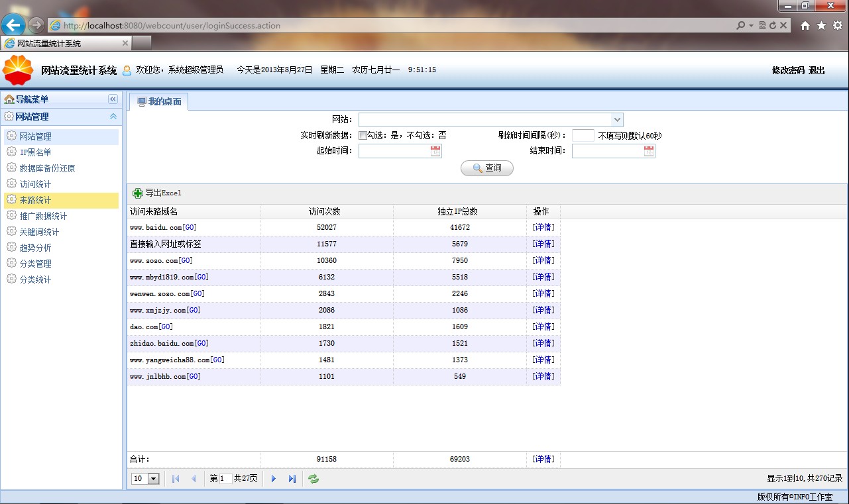Open 关键词统计 in the sidebar menu

[39, 232]
